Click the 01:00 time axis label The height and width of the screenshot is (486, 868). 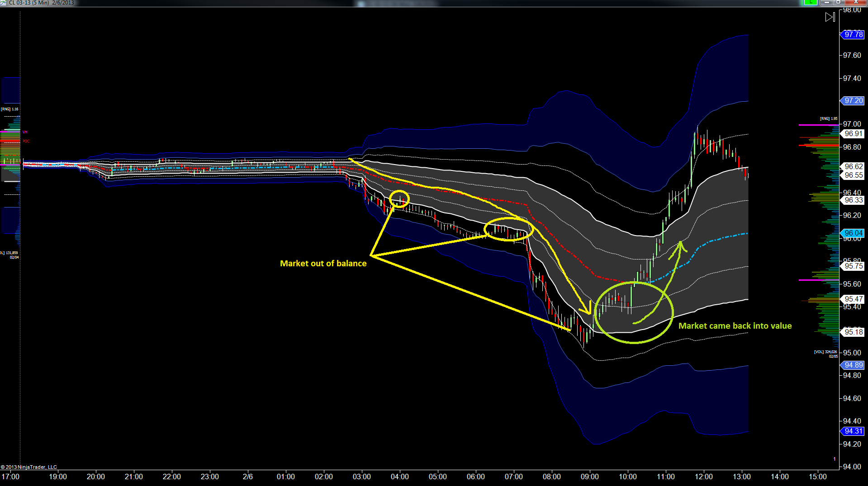coord(286,477)
